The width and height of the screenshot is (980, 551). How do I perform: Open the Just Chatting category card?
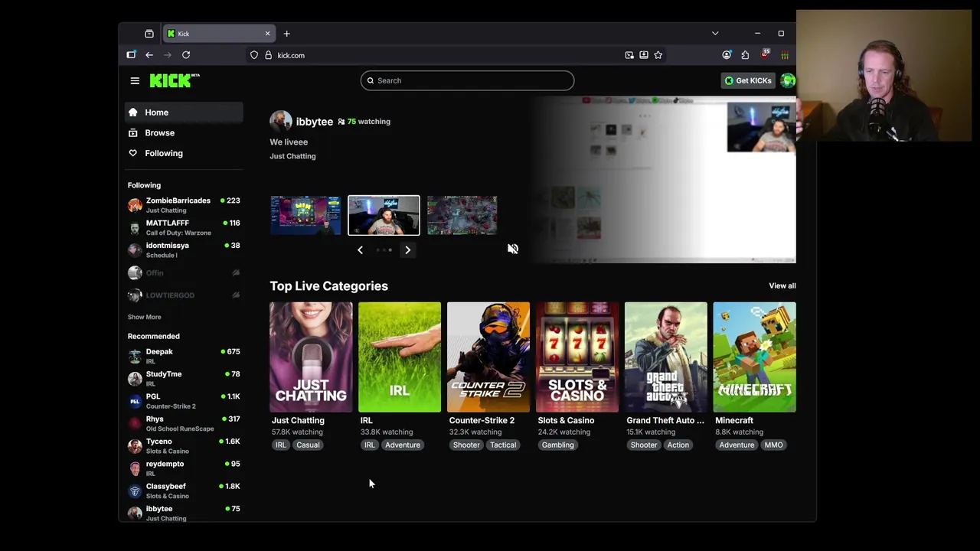311,357
